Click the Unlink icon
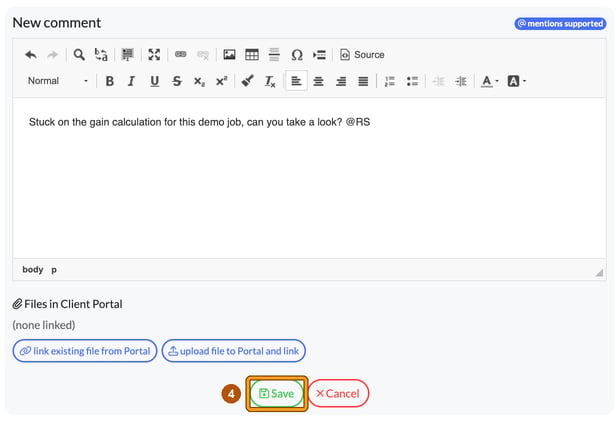 tap(203, 55)
